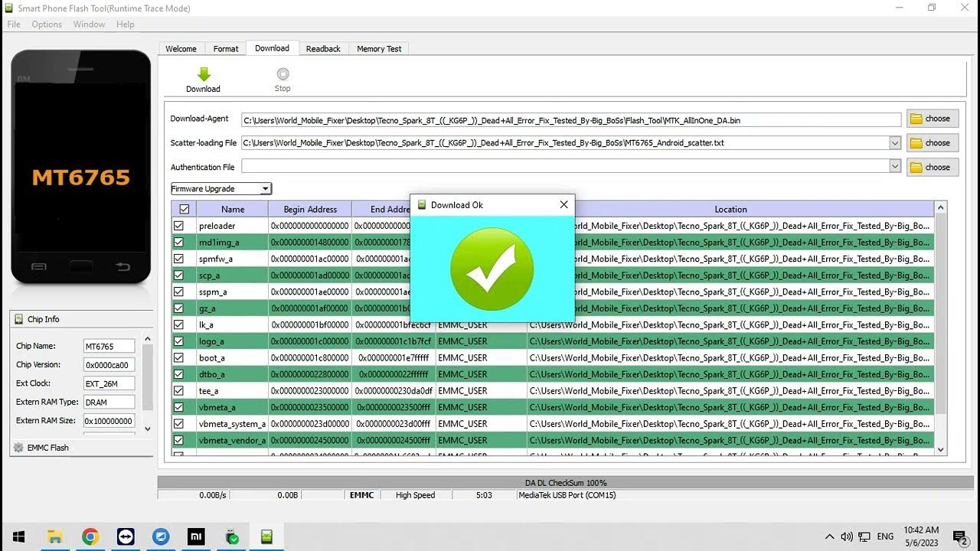Click the Download-Agent path field

[x=571, y=120]
